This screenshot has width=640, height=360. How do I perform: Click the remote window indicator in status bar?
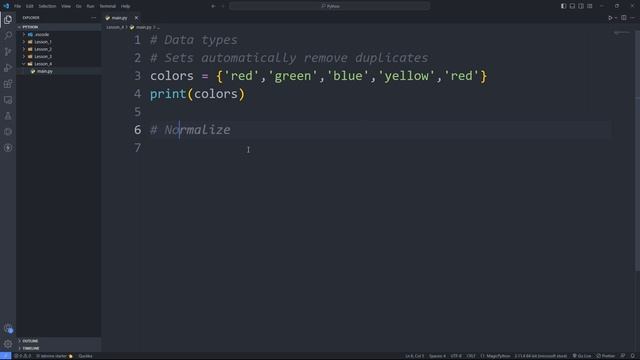5,356
